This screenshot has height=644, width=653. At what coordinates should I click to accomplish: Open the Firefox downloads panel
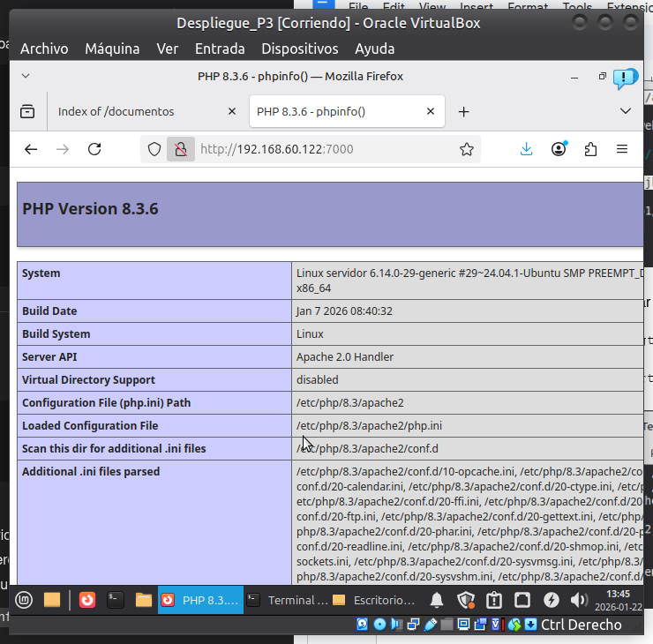[x=527, y=149]
